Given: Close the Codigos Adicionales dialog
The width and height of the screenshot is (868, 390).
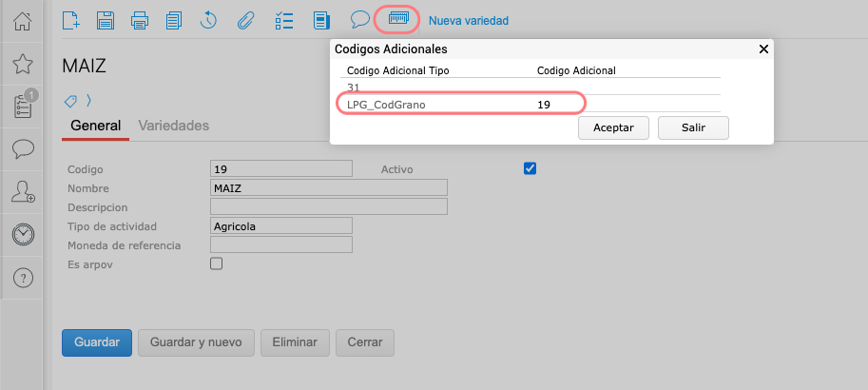Looking at the screenshot, I should 763,49.
